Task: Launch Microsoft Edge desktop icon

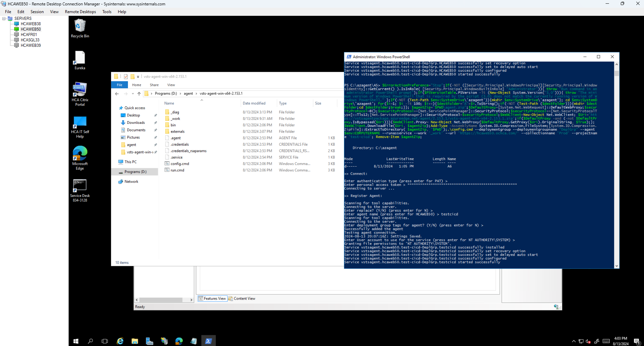Action: point(80,158)
